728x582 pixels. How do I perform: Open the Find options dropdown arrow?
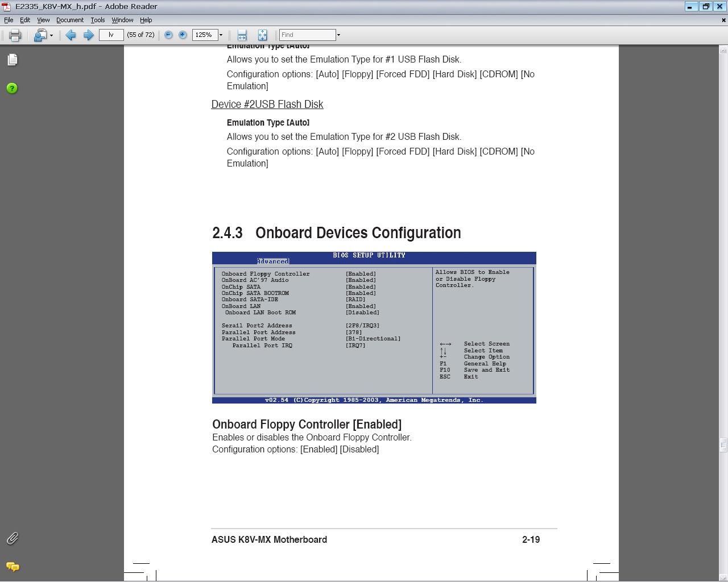[x=338, y=35]
